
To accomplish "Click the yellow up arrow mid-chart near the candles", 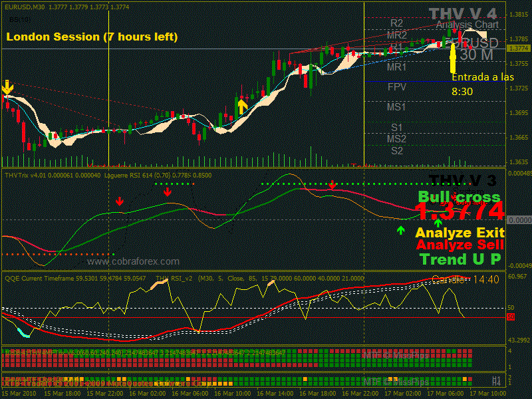I will (x=242, y=105).
